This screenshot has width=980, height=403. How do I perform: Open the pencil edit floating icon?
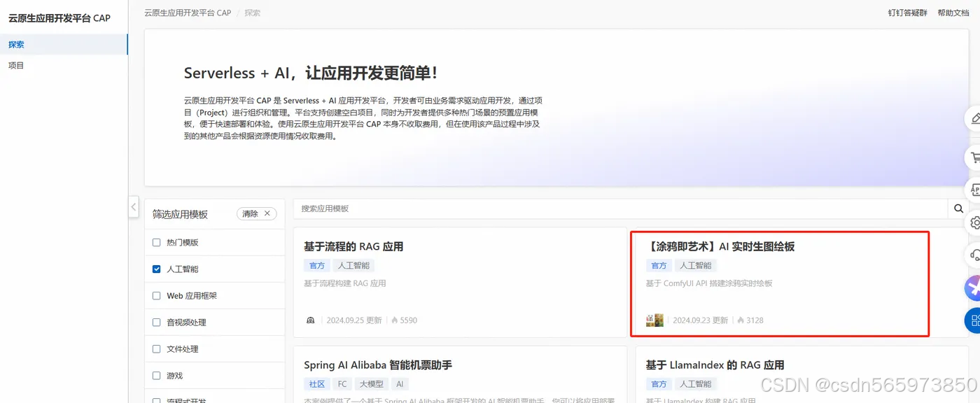coord(974,119)
